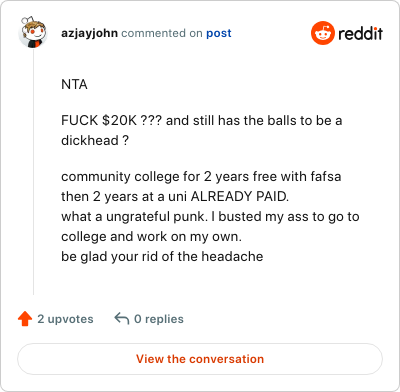This screenshot has width=400, height=392.
Task: Click the orange upvote arrow icon
Action: tap(25, 319)
